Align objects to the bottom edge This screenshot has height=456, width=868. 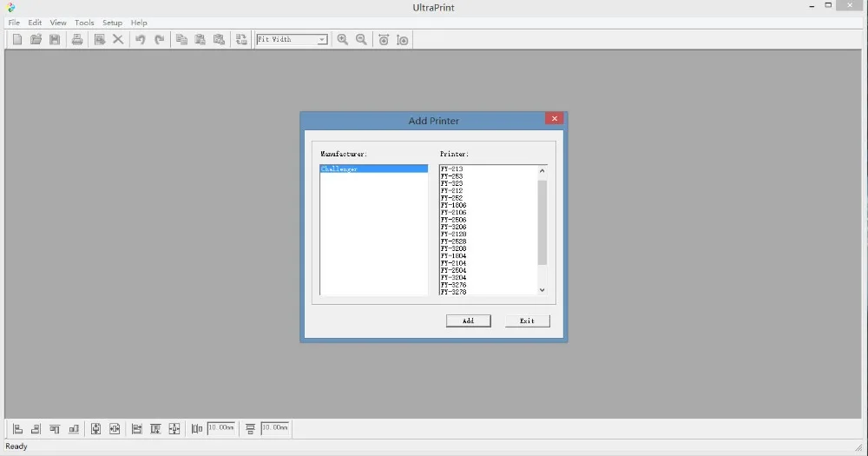tap(74, 428)
